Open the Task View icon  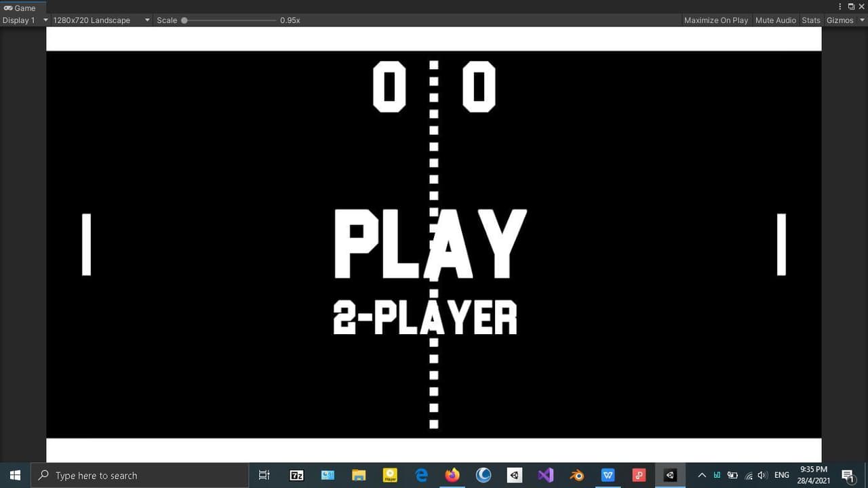point(264,475)
